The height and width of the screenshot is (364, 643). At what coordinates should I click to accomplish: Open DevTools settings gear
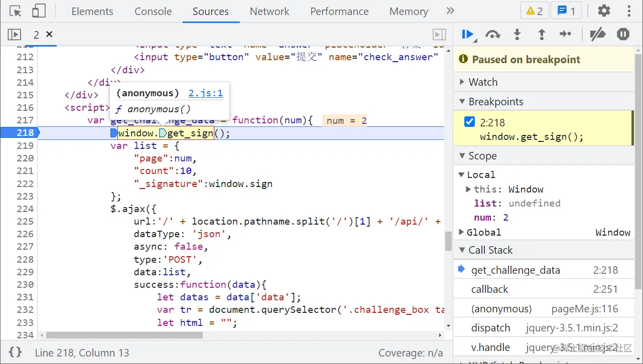pos(604,11)
